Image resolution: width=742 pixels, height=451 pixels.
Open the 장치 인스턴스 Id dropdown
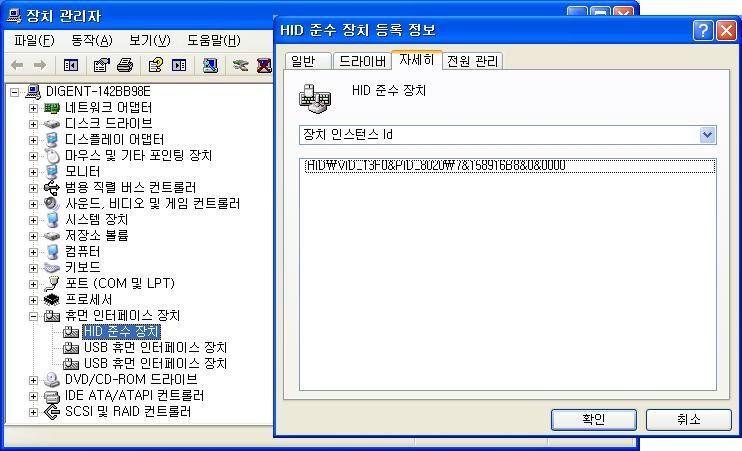click(x=707, y=135)
